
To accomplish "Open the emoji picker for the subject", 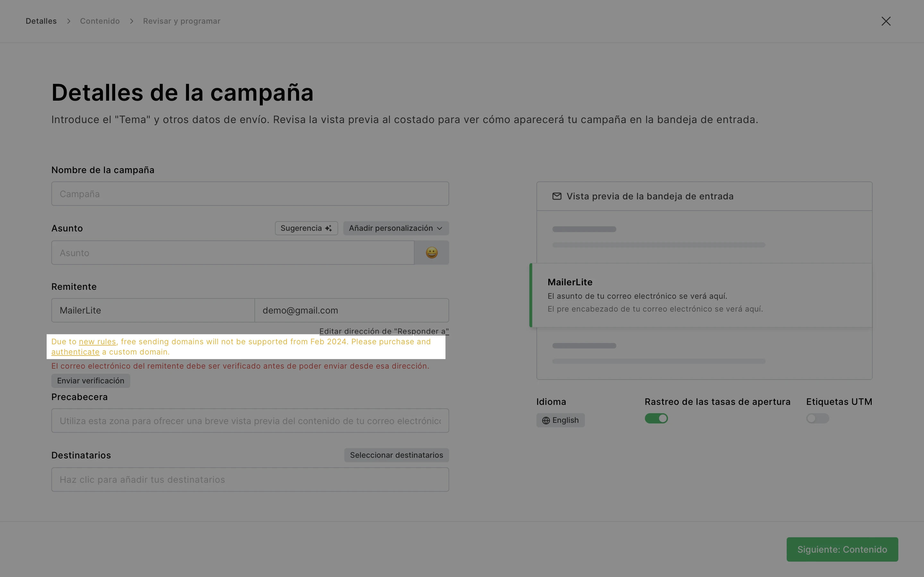I will click(432, 253).
